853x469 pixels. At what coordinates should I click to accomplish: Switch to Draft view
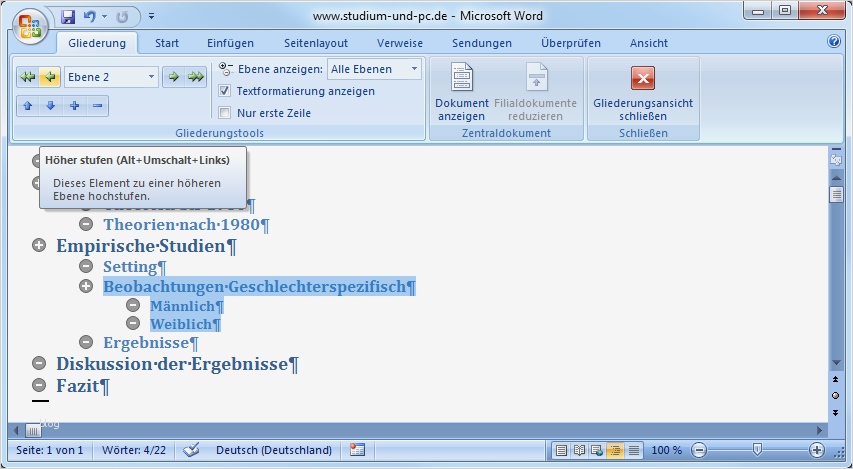click(633, 450)
